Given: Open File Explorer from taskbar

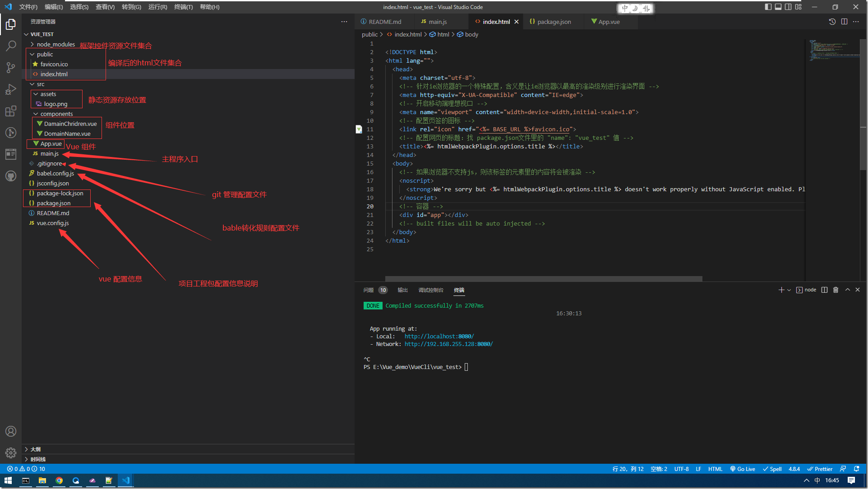Looking at the screenshot, I should pyautogui.click(x=42, y=480).
